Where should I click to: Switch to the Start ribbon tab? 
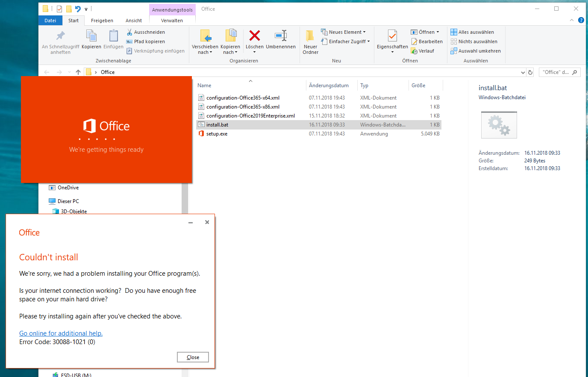pos(73,21)
